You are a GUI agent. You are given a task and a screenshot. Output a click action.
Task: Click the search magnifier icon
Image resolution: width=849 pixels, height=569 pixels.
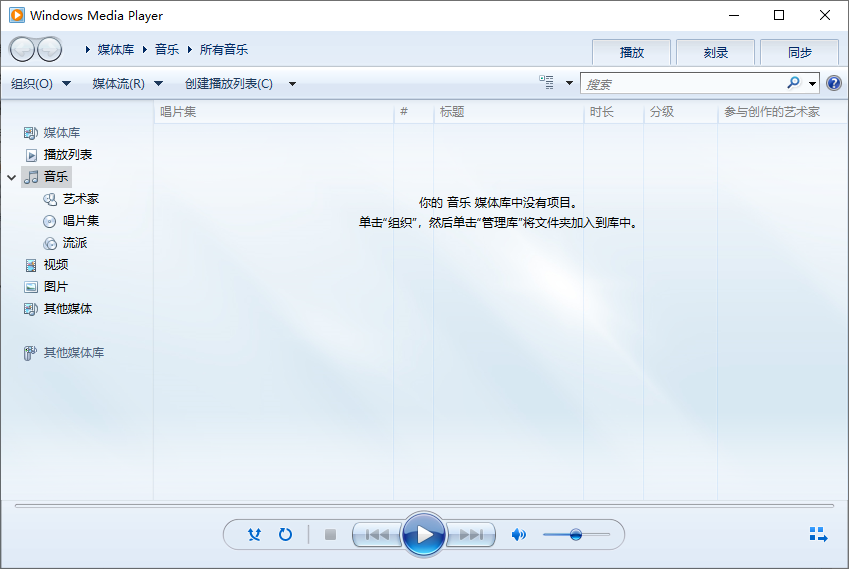coord(793,83)
